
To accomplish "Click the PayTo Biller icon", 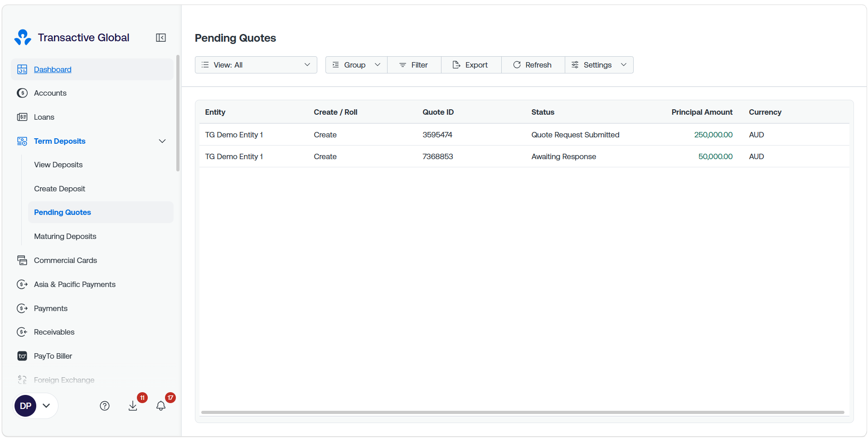I will pyautogui.click(x=22, y=356).
